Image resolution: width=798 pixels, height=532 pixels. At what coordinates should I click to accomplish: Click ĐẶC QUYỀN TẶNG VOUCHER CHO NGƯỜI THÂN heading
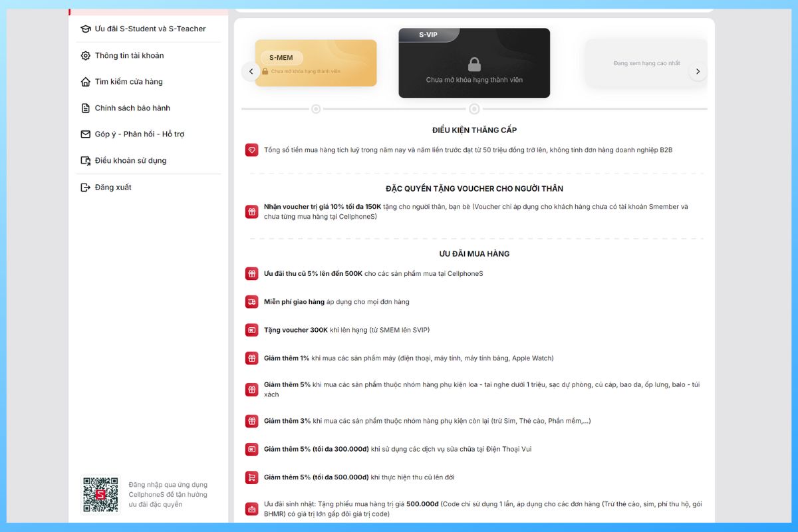coord(474,189)
